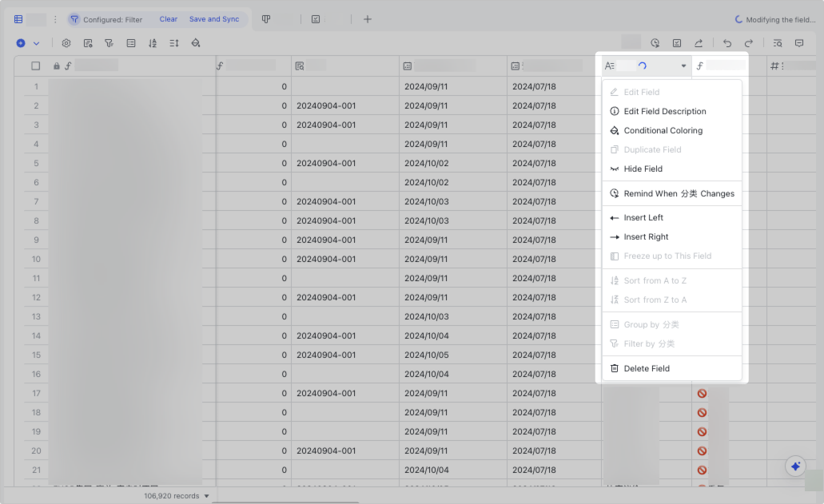The image size is (824, 504).
Task: Open the A-Z sort tool in toolbar
Action: [153, 43]
